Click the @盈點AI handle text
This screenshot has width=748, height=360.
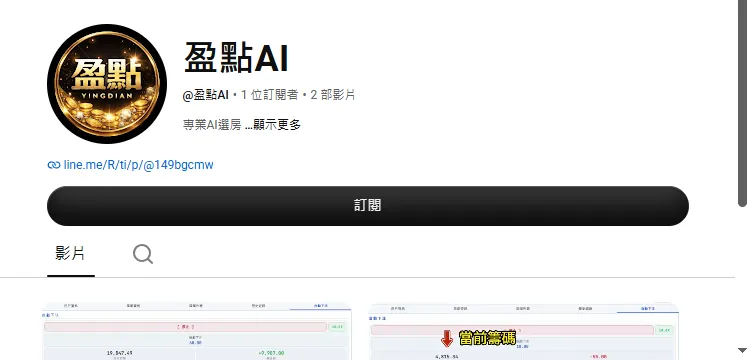coord(206,95)
